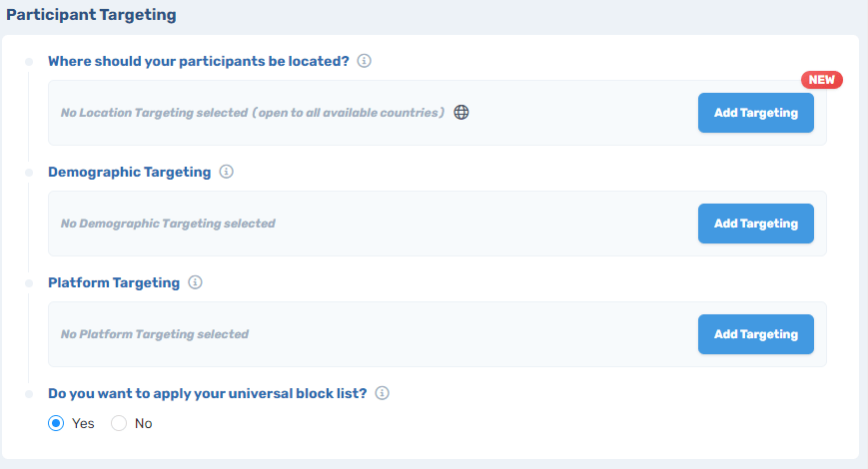Open the Demographic Targeting info tooltip icon
The height and width of the screenshot is (469, 868).
pyautogui.click(x=227, y=172)
